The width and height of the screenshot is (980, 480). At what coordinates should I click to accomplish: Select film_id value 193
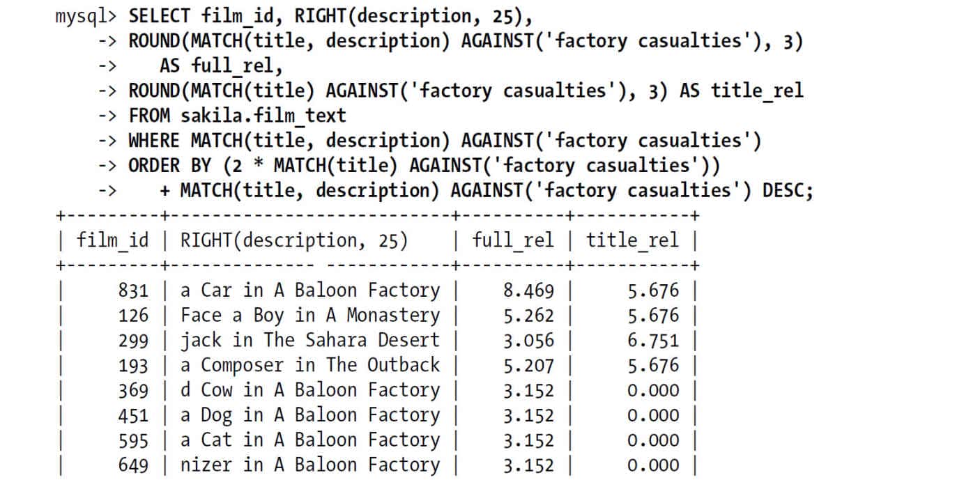[133, 366]
